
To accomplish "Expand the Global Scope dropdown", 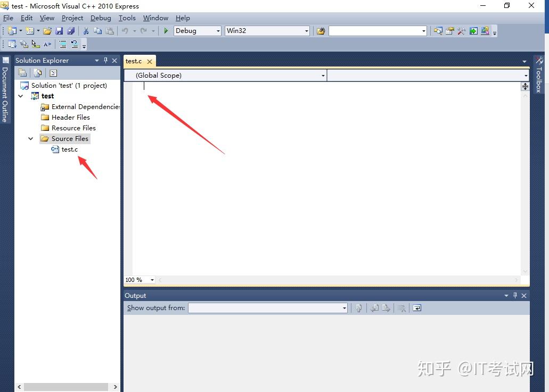I will click(x=323, y=75).
